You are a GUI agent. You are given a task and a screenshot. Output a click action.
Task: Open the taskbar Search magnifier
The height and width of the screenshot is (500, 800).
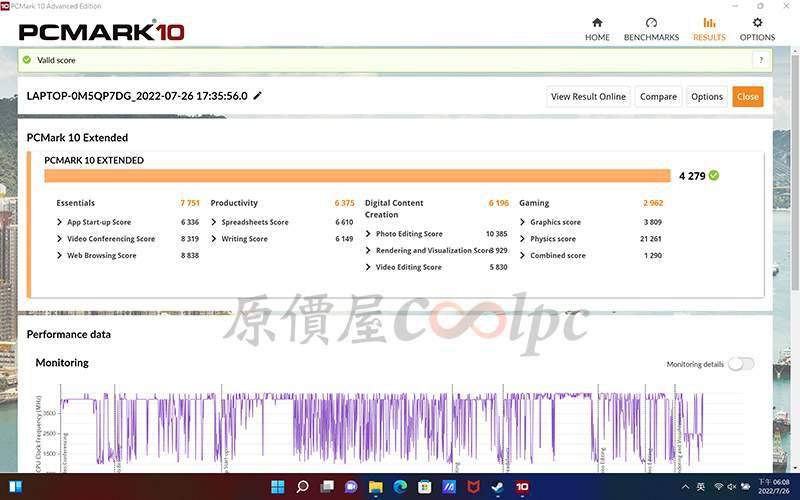tap(302, 487)
